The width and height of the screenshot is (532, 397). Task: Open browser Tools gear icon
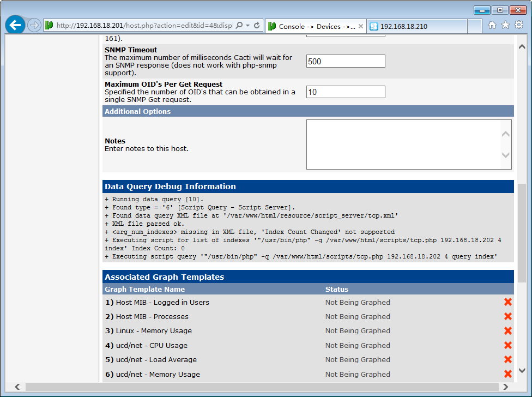tap(519, 25)
